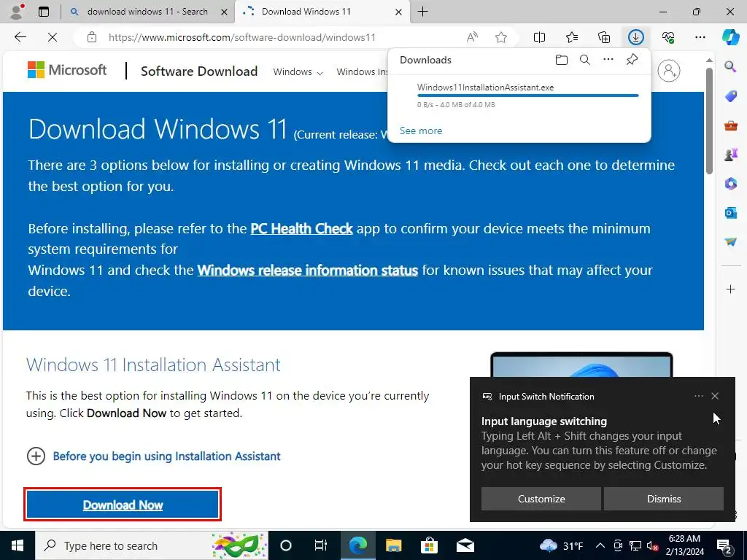Open sidebar Drop paper plane icon
Viewport: 747px width, 560px height.
(730, 242)
